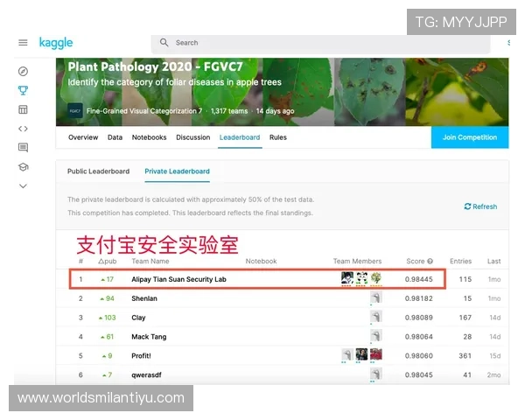
Task: Switch to the Public Leaderboard tab
Action: coord(98,171)
